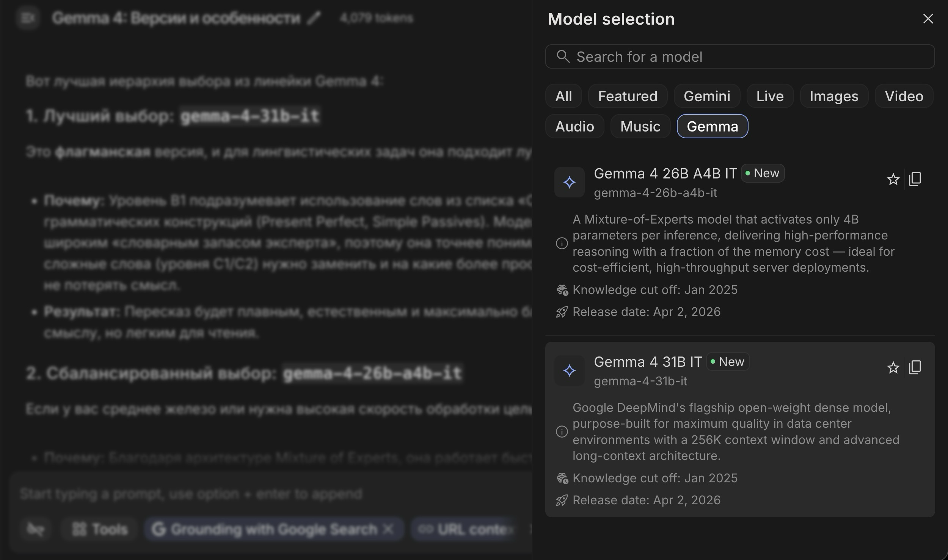Toggle the Gemma filter chip

click(713, 126)
